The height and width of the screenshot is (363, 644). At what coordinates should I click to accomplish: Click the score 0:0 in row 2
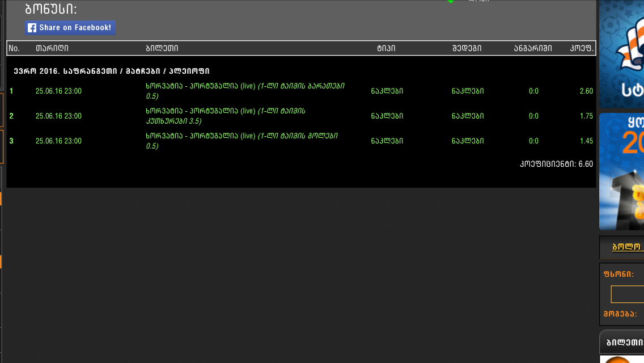[x=533, y=116]
